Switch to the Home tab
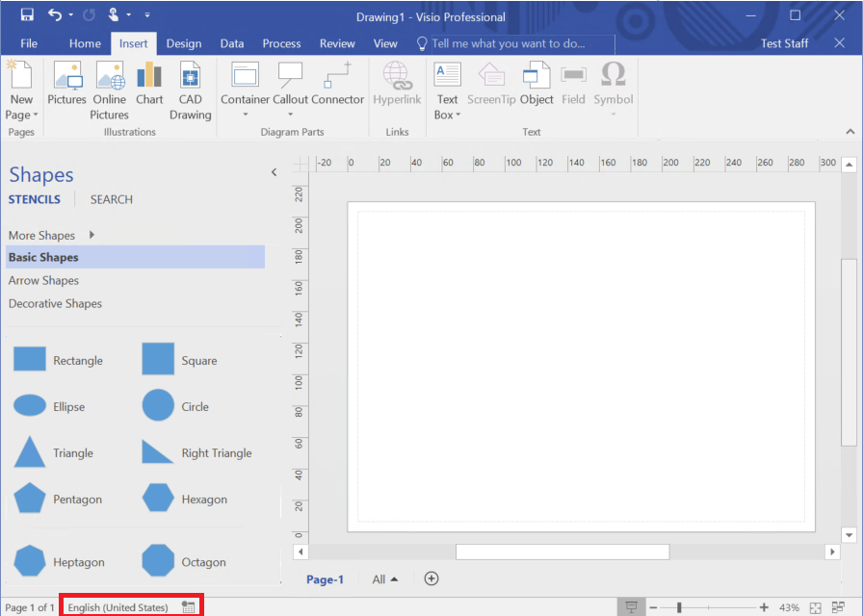Screen dimensions: 863x616 pos(85,43)
